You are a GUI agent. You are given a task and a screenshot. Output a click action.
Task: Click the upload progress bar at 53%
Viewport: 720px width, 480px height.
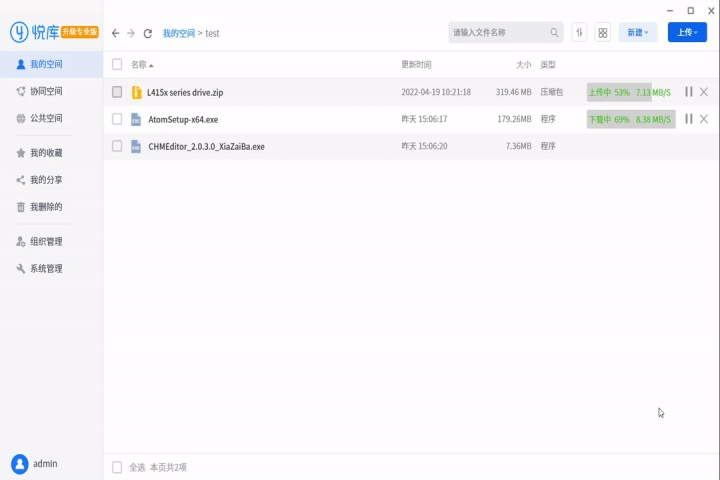[x=617, y=92]
